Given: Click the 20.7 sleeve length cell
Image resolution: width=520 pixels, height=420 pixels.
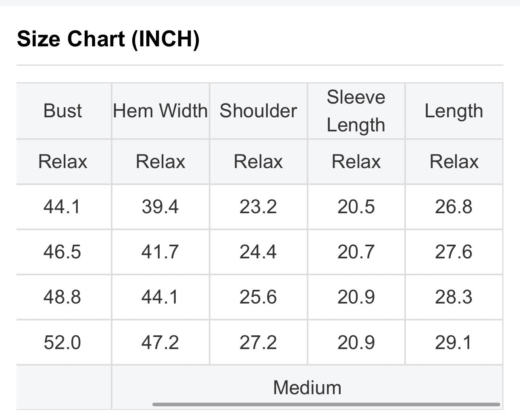Looking at the screenshot, I should [356, 252].
